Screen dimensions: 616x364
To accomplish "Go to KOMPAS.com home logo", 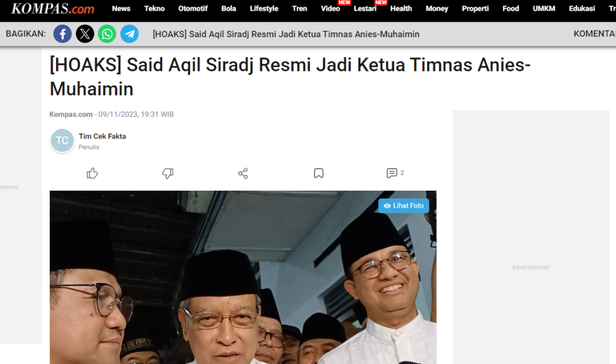I will pyautogui.click(x=53, y=8).
